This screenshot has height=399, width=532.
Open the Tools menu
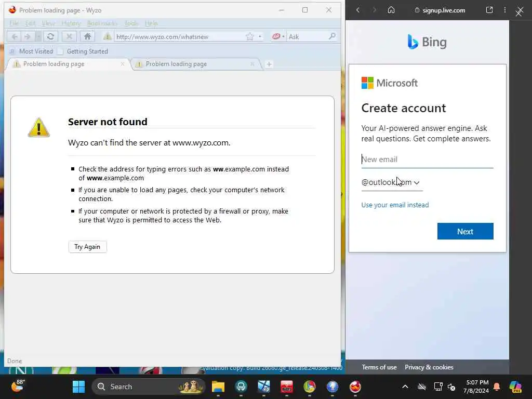[131, 23]
